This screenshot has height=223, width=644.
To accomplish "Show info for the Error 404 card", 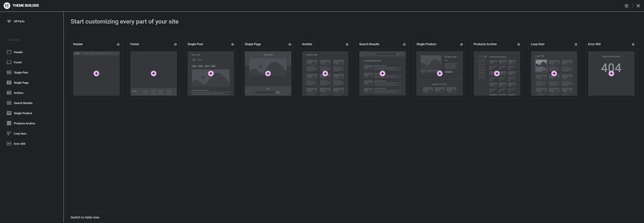I will (x=633, y=44).
